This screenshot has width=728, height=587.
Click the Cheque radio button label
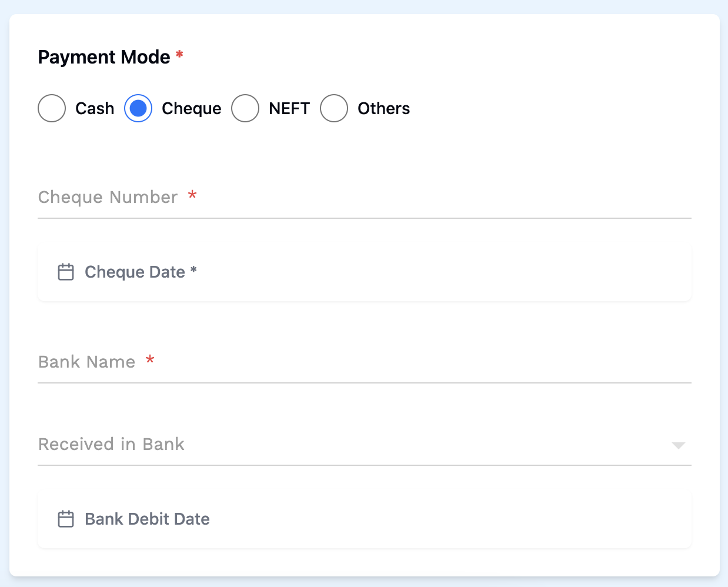(x=192, y=108)
